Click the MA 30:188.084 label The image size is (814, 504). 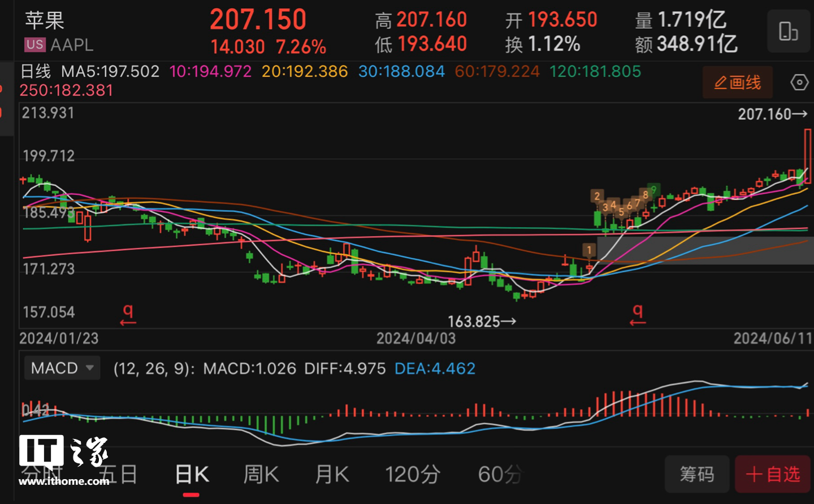click(401, 72)
